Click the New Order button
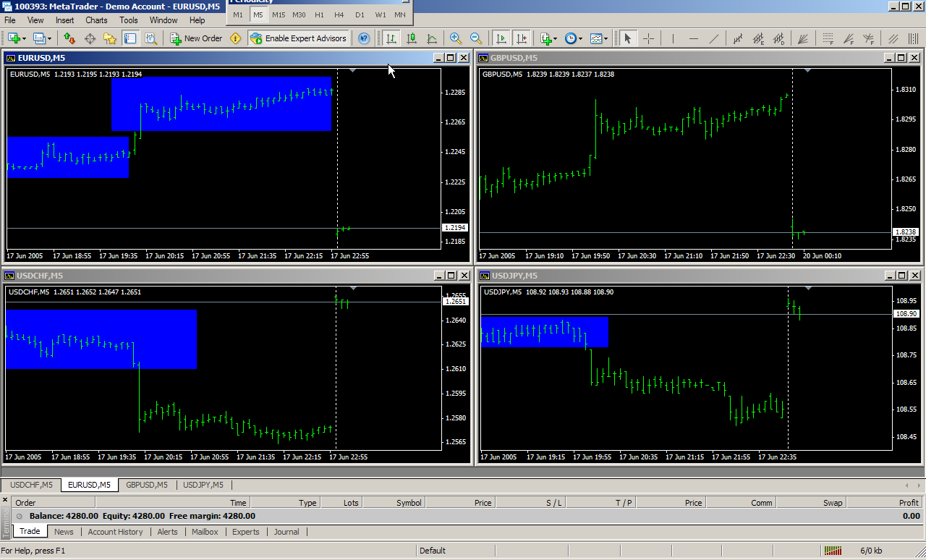The height and width of the screenshot is (560, 926). tap(196, 38)
